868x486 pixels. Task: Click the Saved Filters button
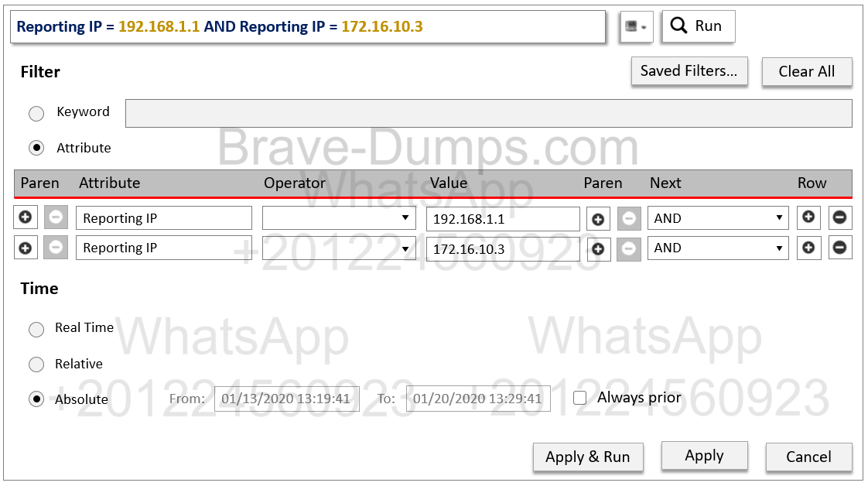click(689, 71)
